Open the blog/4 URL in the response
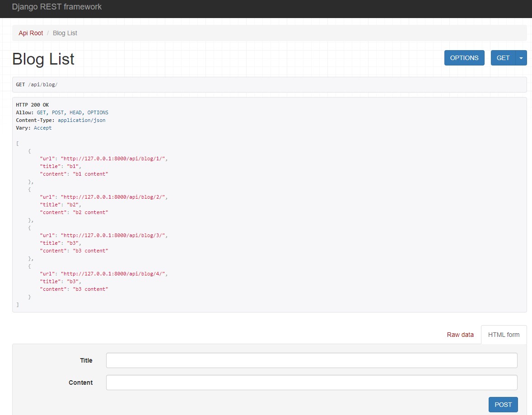Screen dimensions: 532x415 [114, 274]
